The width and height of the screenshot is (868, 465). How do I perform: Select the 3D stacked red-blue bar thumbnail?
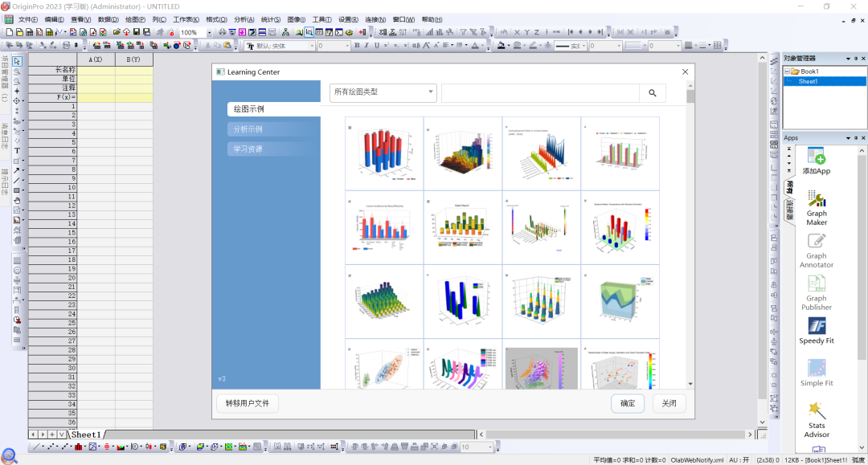384,153
